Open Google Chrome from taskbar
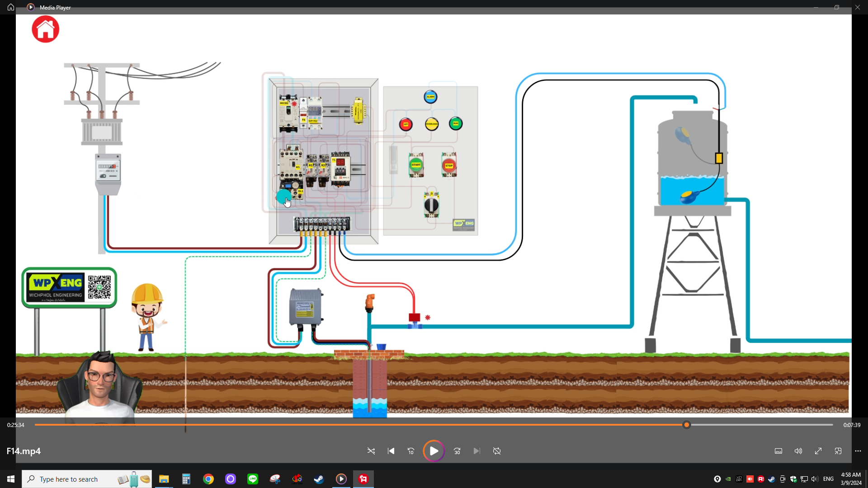 208,479
